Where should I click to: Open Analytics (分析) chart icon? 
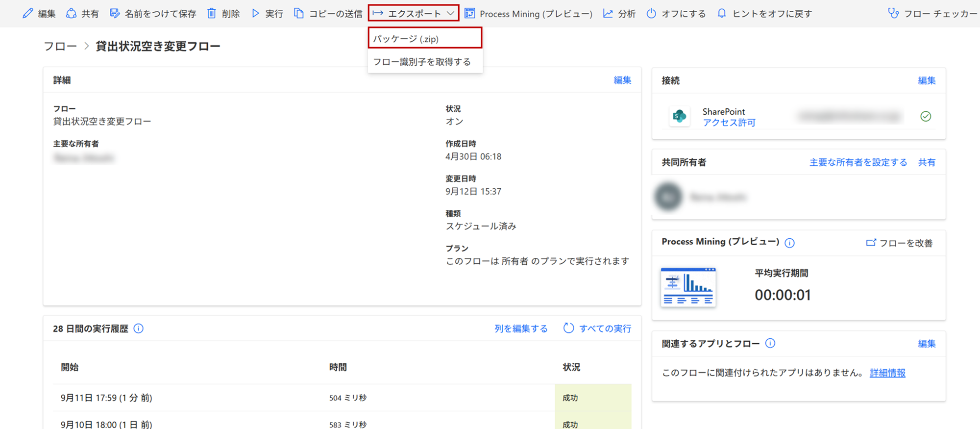pos(608,13)
